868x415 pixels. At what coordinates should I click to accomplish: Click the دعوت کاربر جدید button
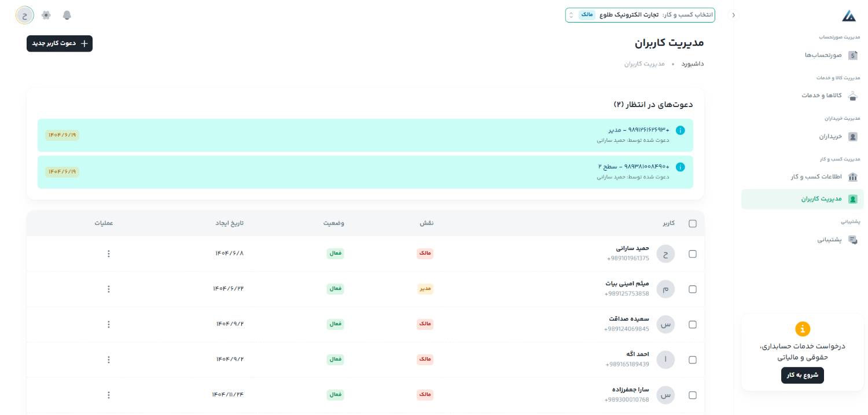coord(60,43)
